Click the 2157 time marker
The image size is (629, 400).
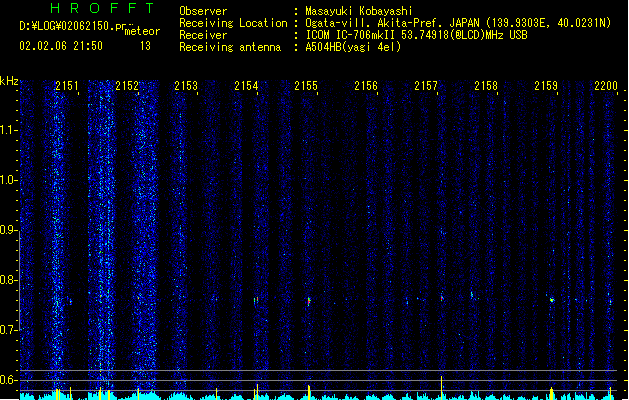(426, 86)
